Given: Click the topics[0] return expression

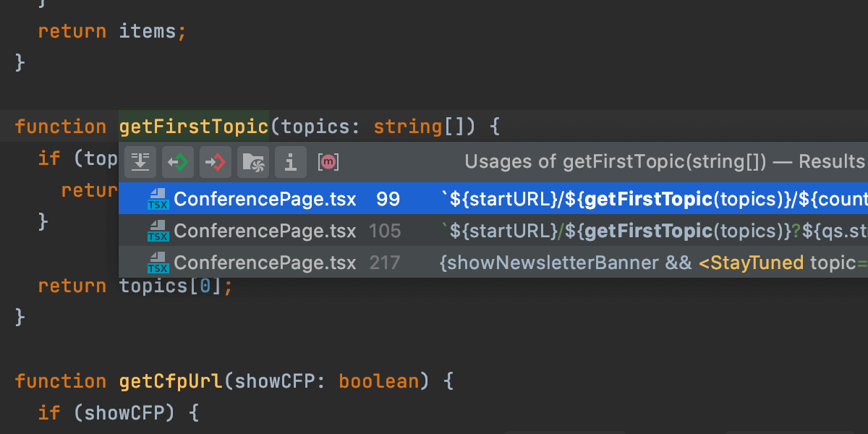Looking at the screenshot, I should (x=174, y=285).
